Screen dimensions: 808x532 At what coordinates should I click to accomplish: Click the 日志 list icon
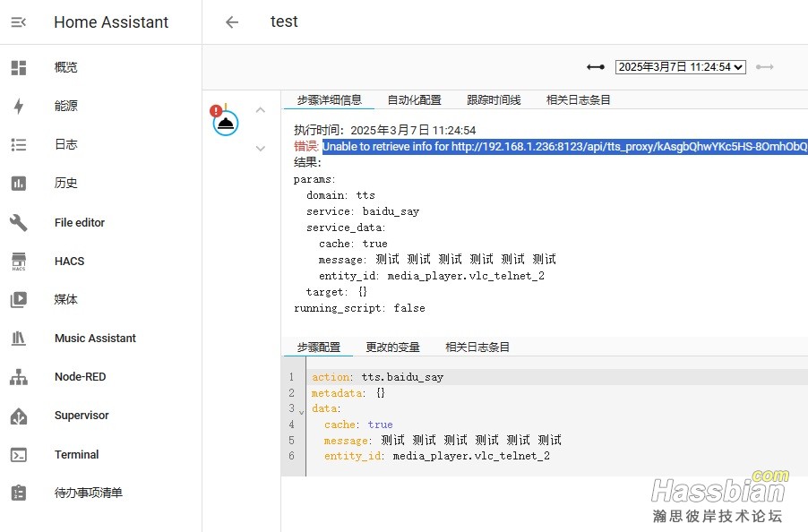pos(19,145)
